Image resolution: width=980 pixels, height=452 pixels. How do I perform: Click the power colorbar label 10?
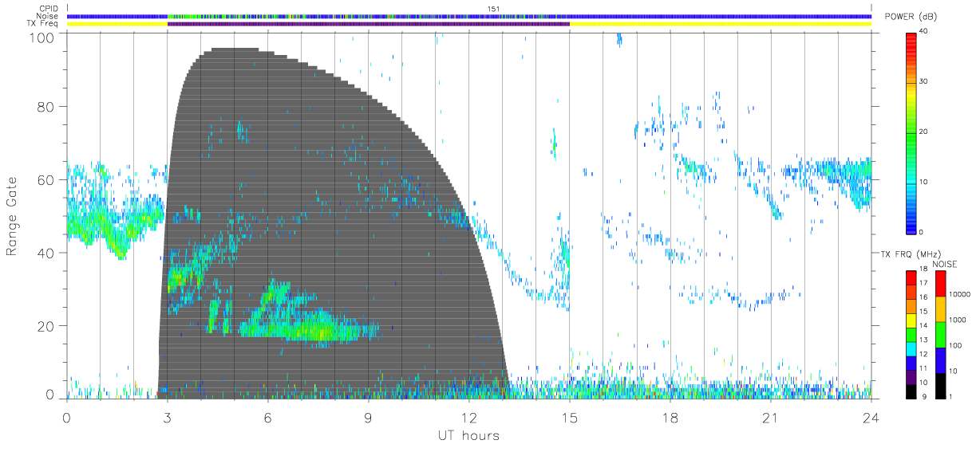coord(924,182)
